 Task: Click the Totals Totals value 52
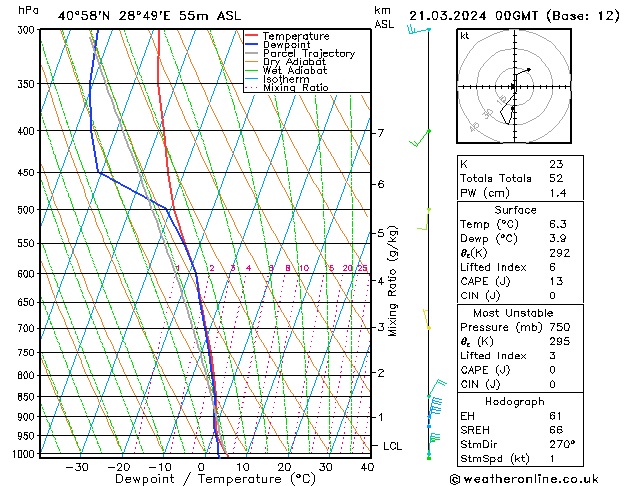tap(556, 178)
